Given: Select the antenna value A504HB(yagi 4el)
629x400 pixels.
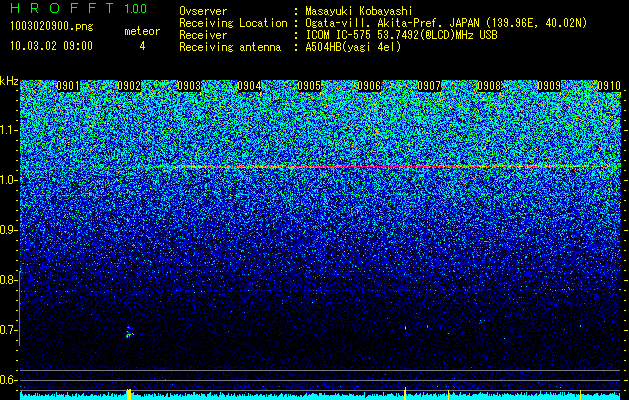Looking at the screenshot, I should 353,47.
